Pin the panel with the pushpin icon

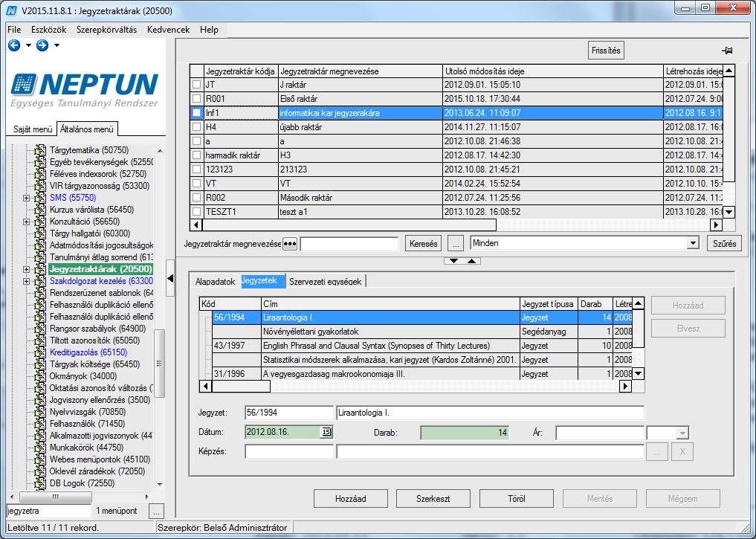coord(727,51)
